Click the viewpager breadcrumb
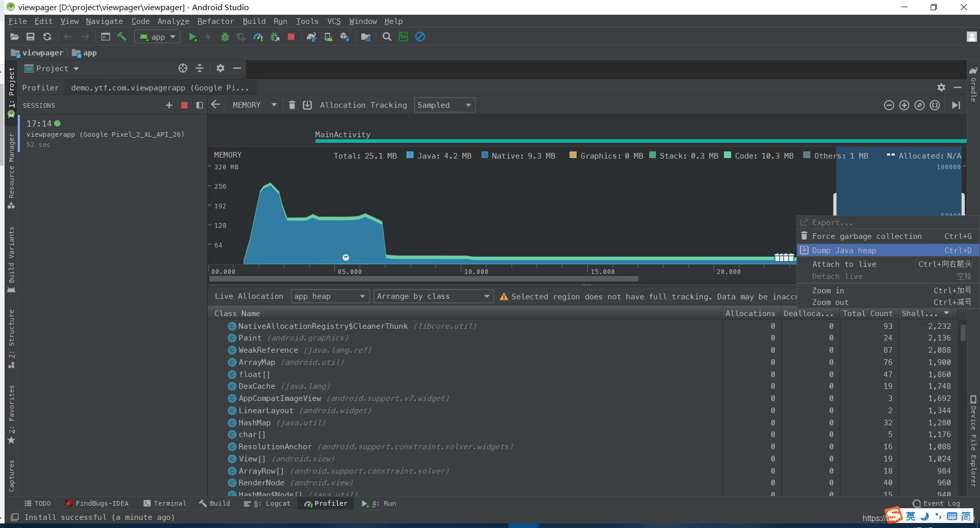 tap(37, 53)
